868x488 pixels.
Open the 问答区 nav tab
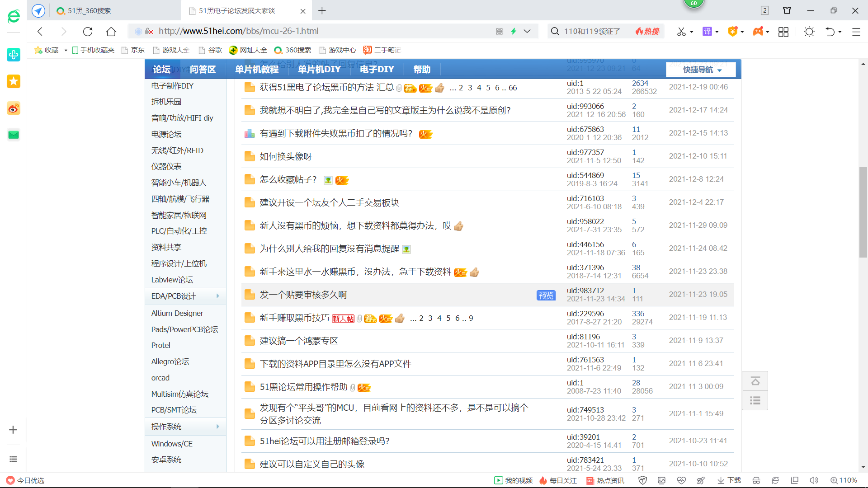pos(203,69)
